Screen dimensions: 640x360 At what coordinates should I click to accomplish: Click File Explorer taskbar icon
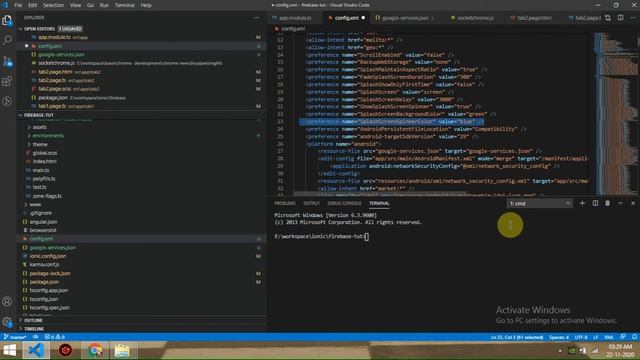(122, 351)
